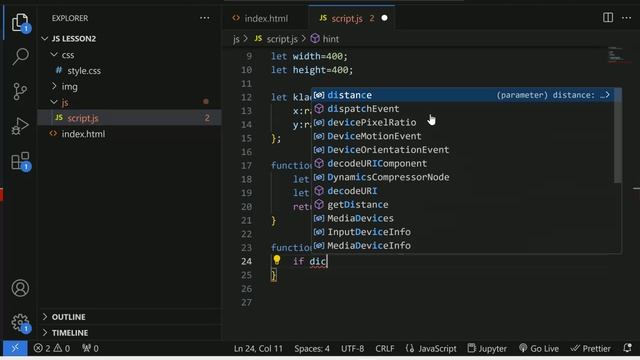Image resolution: width=640 pixels, height=360 pixels.
Task: Click the js breadcrumb segment
Action: 236,39
